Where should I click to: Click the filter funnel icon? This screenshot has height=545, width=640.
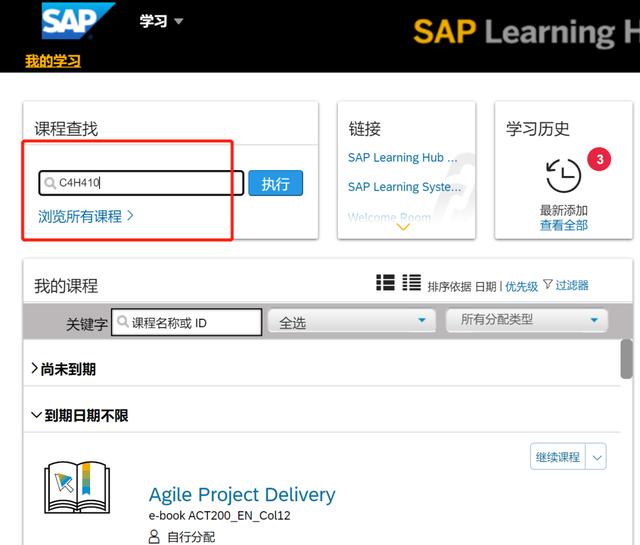click(x=548, y=285)
